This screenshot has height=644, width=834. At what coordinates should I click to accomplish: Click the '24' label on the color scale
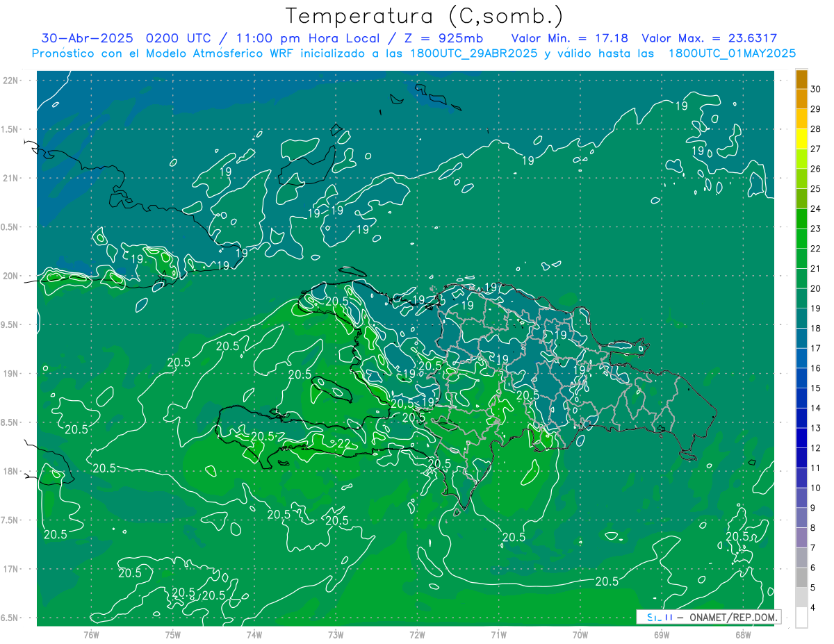click(x=816, y=208)
